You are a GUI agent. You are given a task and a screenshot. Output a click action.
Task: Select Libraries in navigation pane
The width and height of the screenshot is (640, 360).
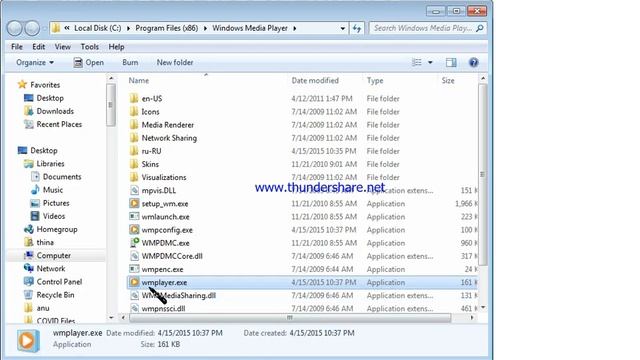pyautogui.click(x=50, y=164)
